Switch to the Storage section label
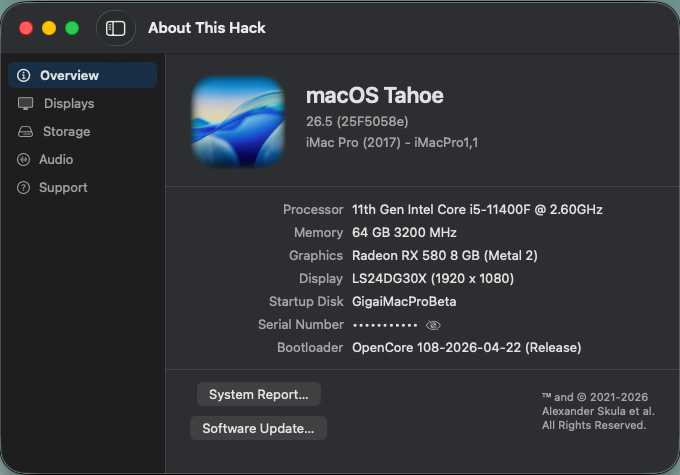Screen dimensions: 680x475 pyautogui.click(x=66, y=131)
